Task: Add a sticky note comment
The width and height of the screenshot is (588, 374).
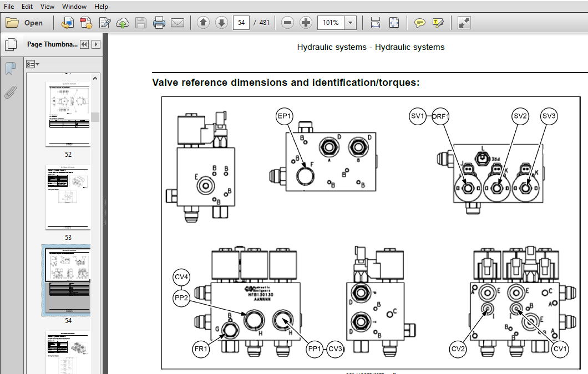Action: (419, 23)
